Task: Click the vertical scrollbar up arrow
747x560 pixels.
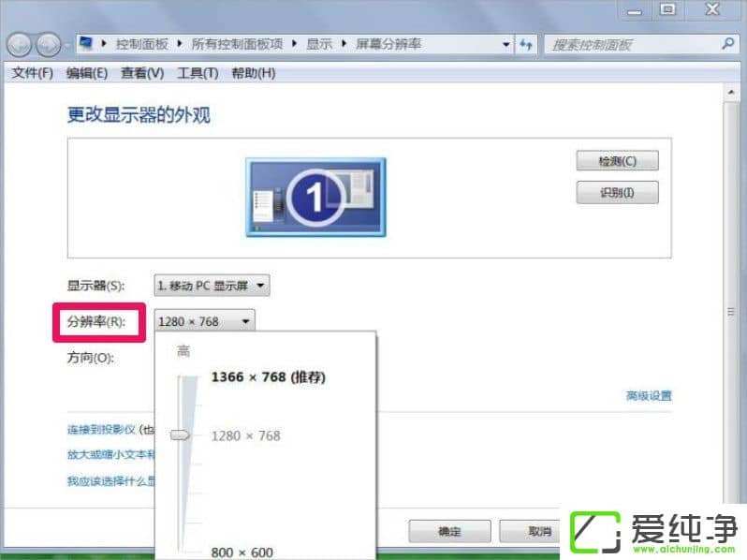Action: click(731, 92)
